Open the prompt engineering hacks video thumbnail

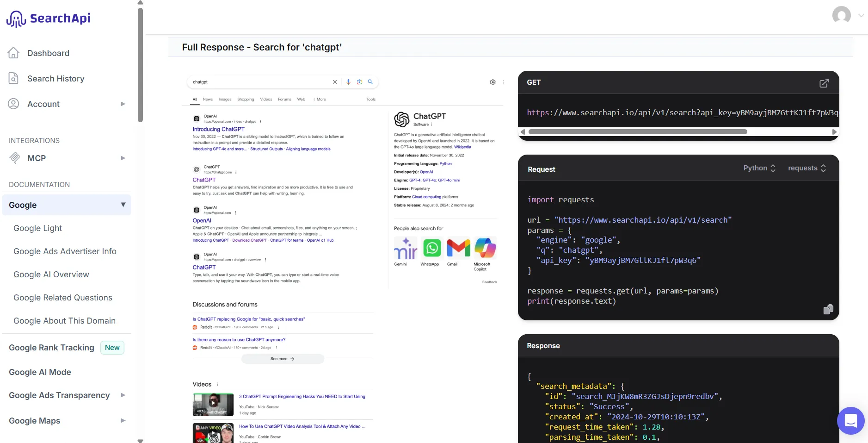point(213,405)
